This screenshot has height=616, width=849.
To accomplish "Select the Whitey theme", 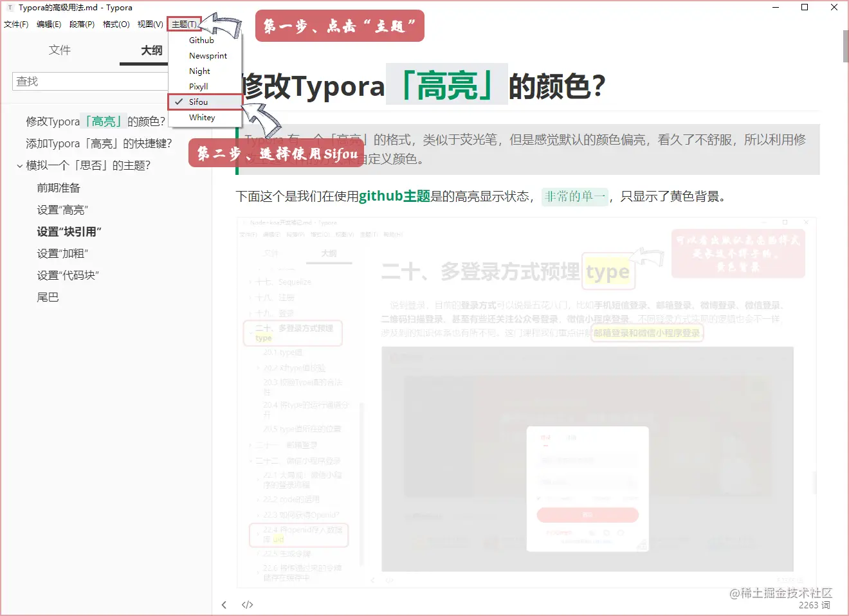I will [201, 117].
